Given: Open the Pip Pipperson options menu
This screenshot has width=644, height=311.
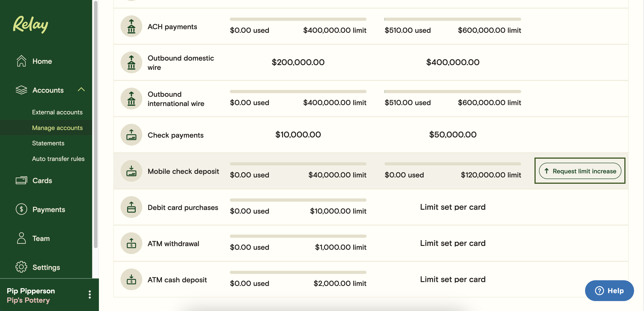Looking at the screenshot, I should point(90,295).
